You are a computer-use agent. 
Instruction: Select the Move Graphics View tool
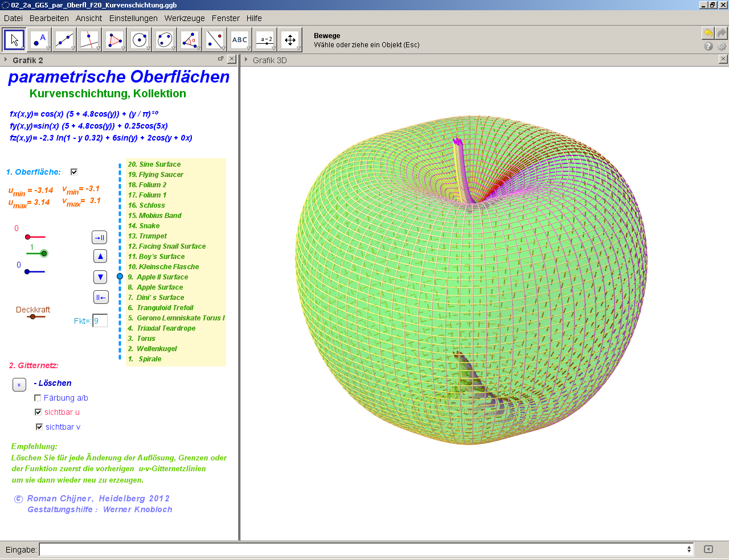[x=290, y=40]
